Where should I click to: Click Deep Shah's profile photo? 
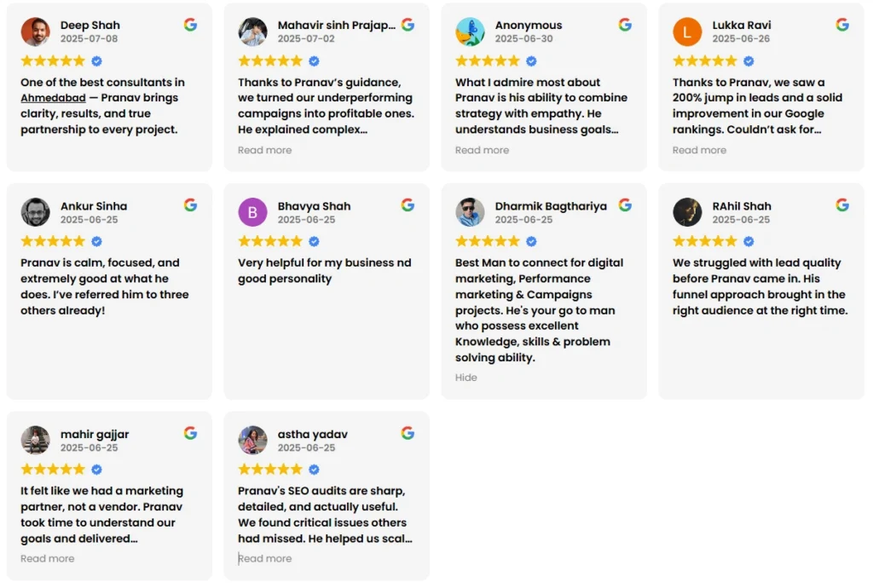pyautogui.click(x=36, y=32)
